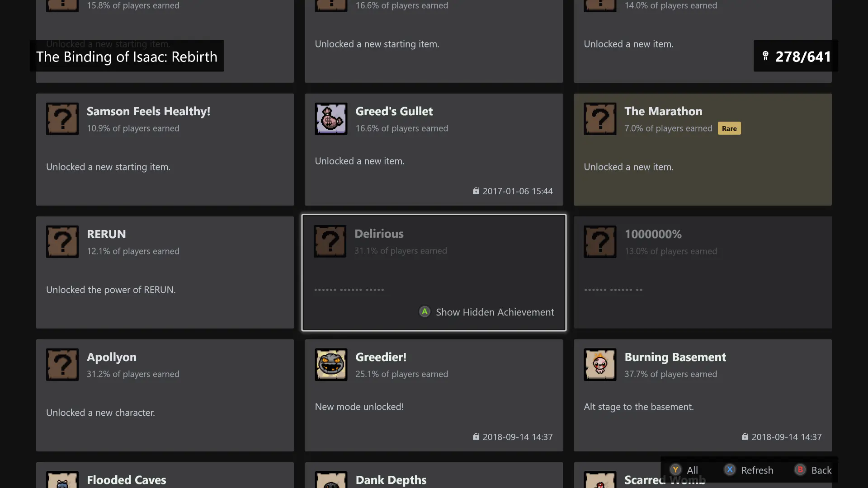The image size is (868, 488).
Task: Select the 1000000% locked achievement icon
Action: (600, 242)
